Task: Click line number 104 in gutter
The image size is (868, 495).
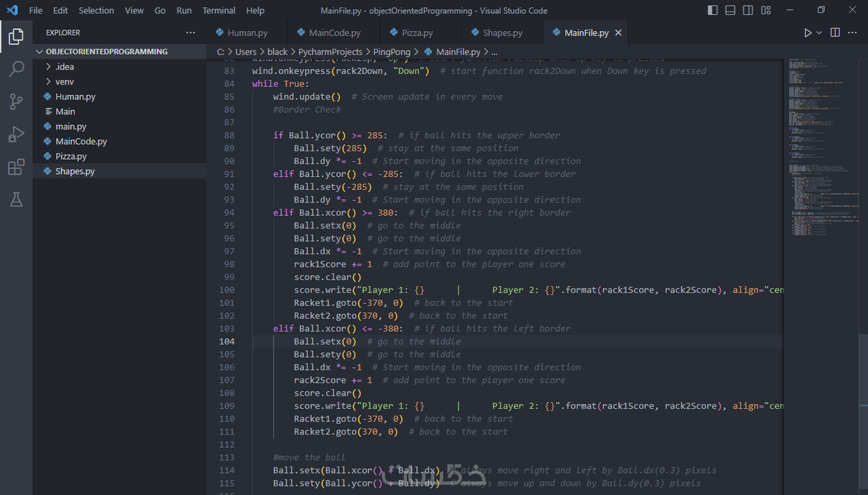Action: click(x=227, y=341)
